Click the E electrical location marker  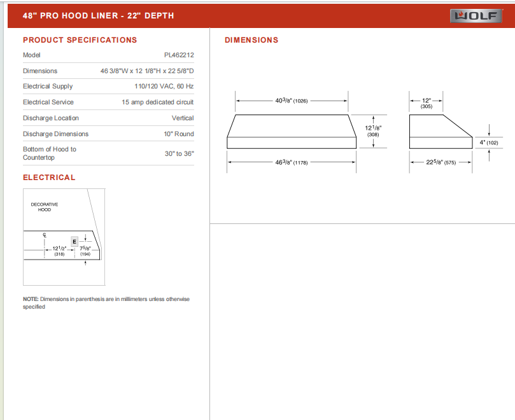click(x=74, y=241)
